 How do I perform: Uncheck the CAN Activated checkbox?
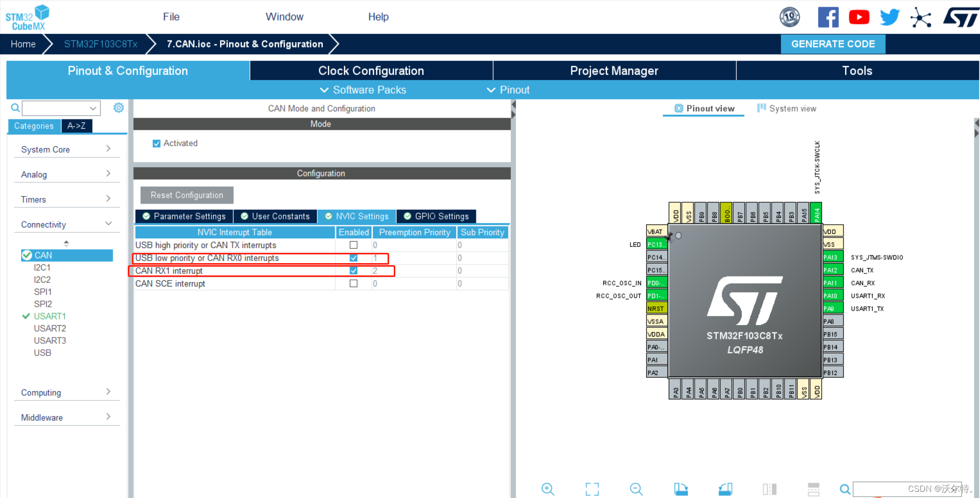click(x=157, y=144)
